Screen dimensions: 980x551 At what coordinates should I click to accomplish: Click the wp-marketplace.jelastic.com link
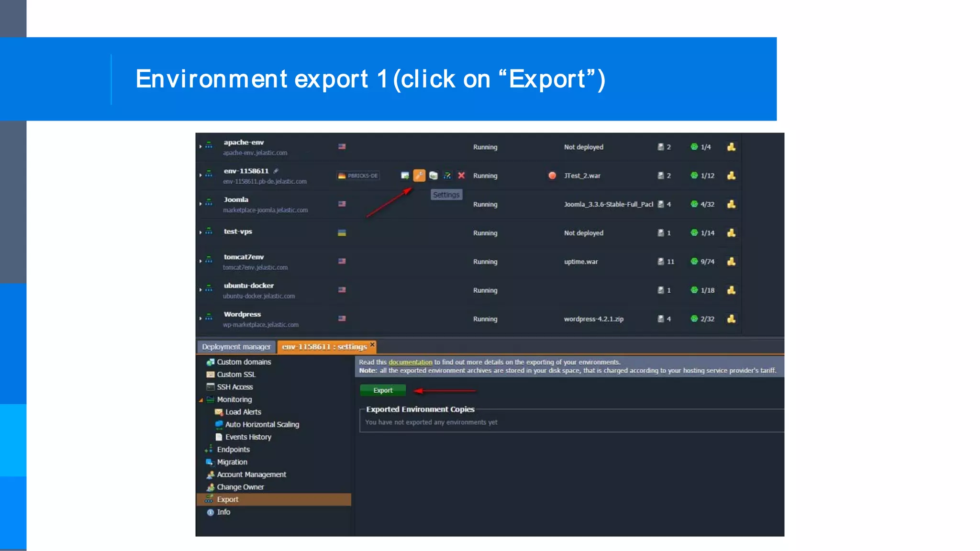point(260,325)
